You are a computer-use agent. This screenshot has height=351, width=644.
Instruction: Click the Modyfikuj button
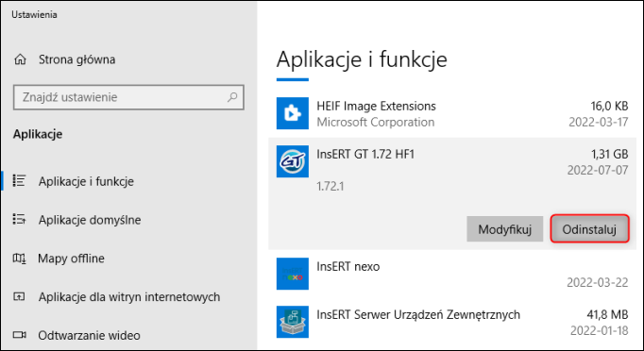point(505,229)
